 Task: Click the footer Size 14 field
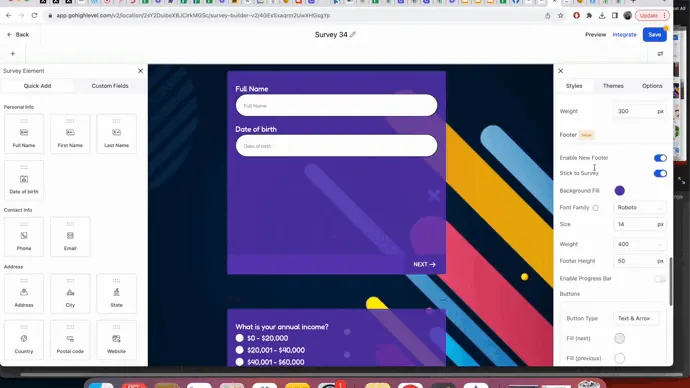[639, 224]
